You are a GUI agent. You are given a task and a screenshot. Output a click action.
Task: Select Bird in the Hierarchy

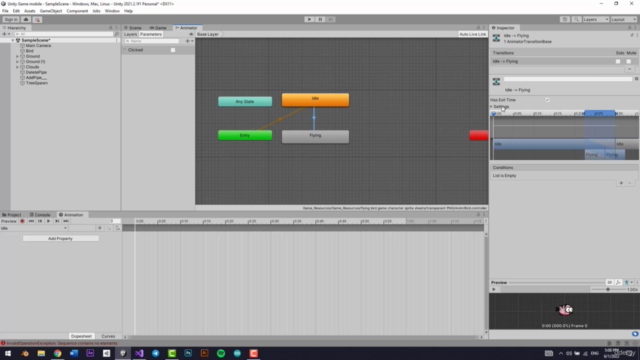tap(29, 51)
